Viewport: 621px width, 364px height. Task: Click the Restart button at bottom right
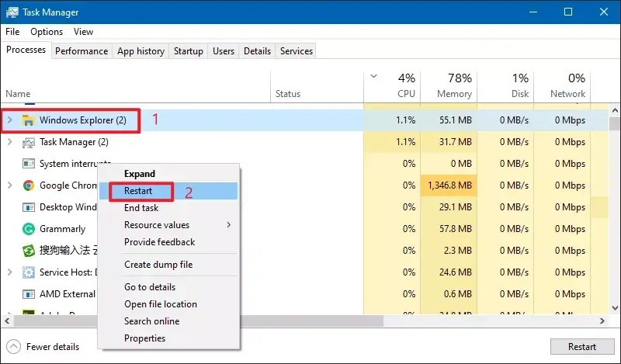(x=581, y=347)
